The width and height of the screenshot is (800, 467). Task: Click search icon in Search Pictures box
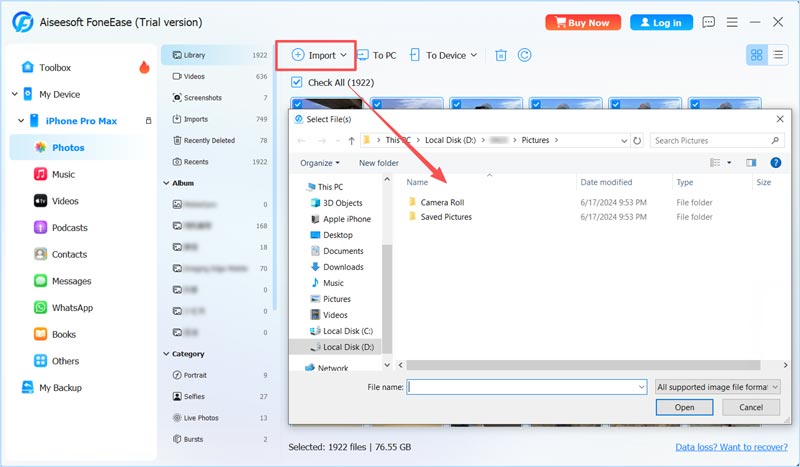pos(775,140)
